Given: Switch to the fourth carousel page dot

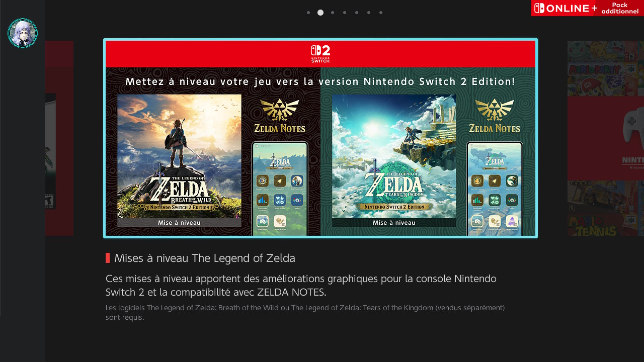Looking at the screenshot, I should tap(345, 13).
